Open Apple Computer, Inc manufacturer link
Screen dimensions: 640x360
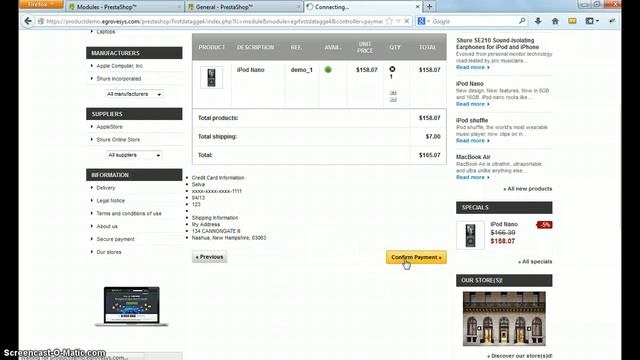click(x=120, y=66)
